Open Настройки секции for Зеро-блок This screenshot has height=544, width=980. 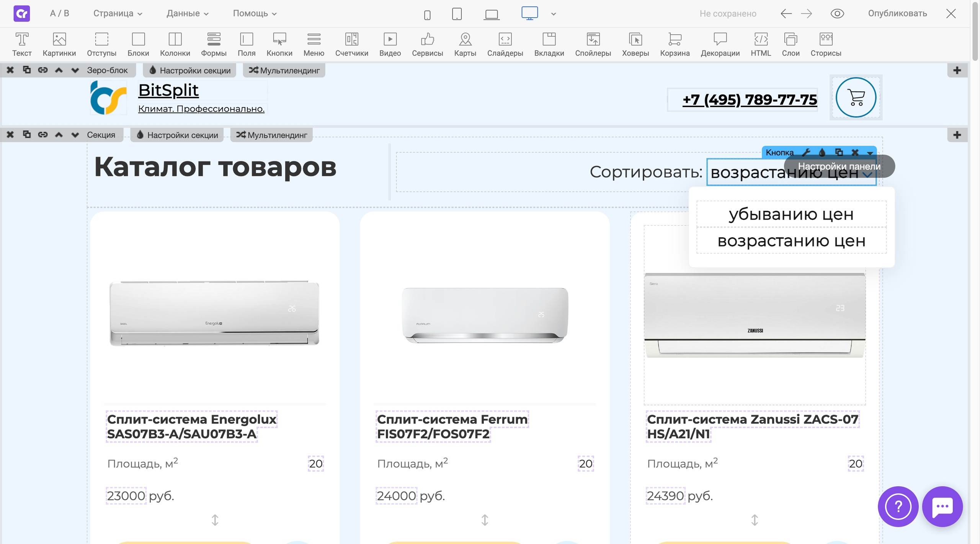[x=190, y=70]
